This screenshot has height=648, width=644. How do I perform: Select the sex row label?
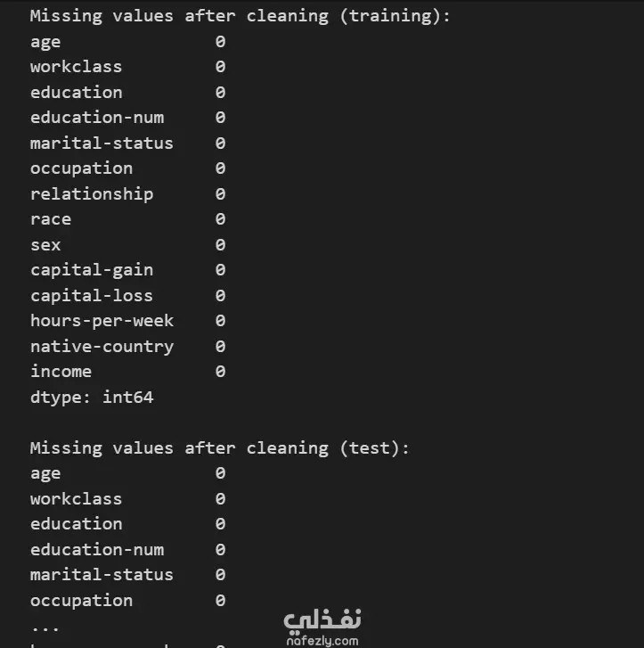pos(45,245)
